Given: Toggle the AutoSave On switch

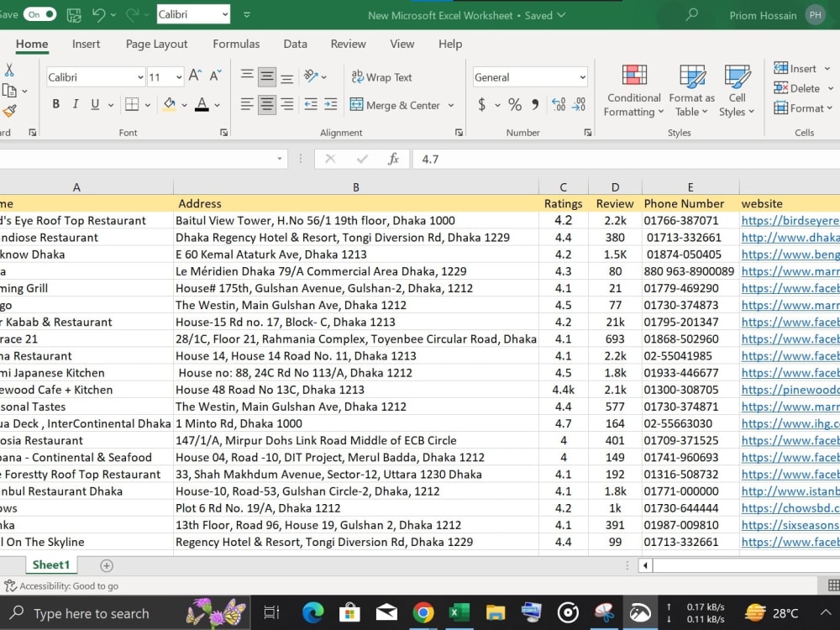Looking at the screenshot, I should (39, 14).
